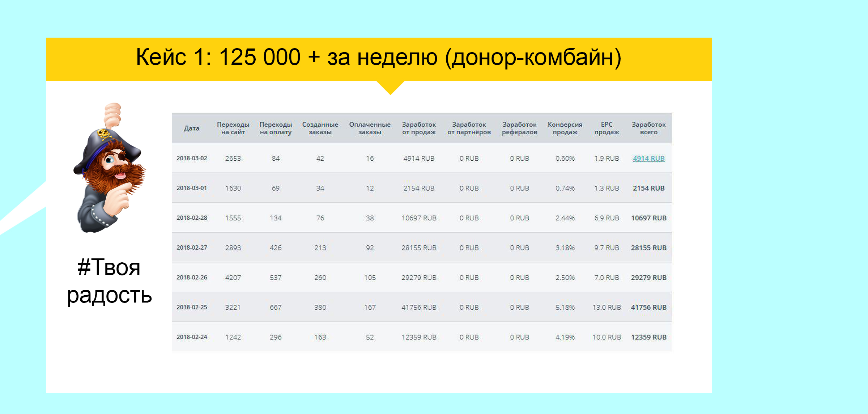Viewport: 868px width, 414px height.
Task: Select the 2018-02-24 date cell
Action: click(192, 337)
